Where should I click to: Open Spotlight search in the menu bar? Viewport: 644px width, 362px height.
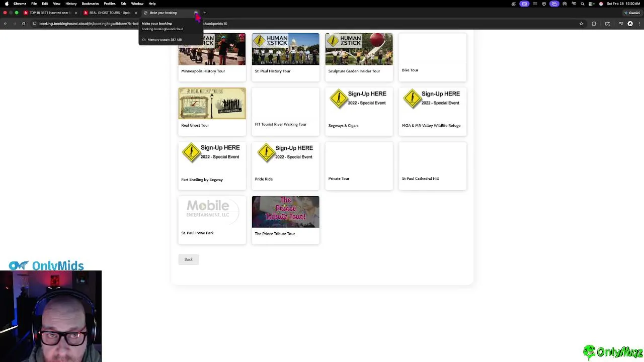click(583, 4)
